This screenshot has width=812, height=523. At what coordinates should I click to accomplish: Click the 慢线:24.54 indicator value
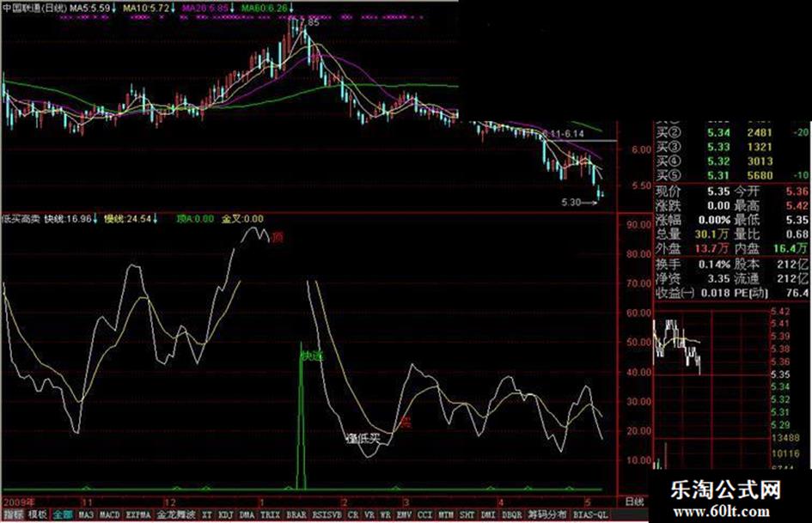128,219
